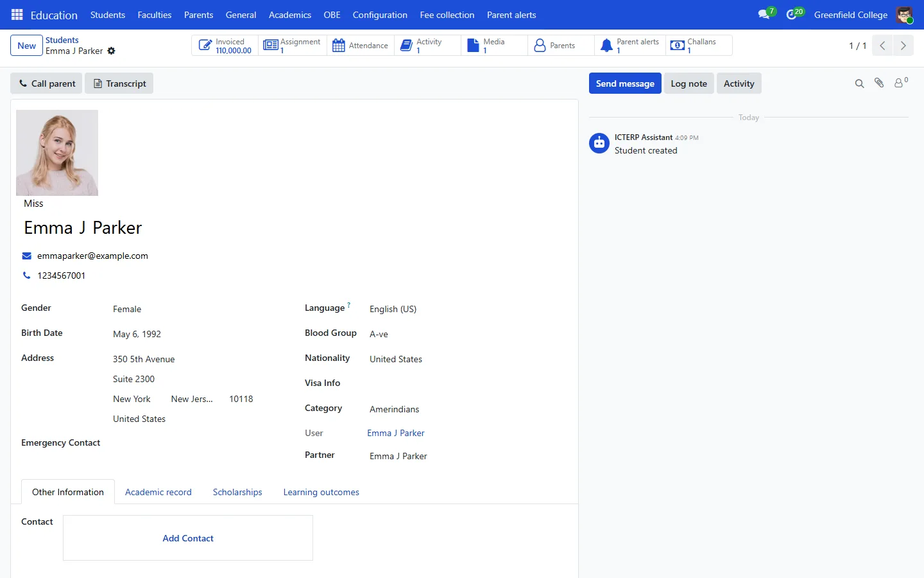
Task: Open the Fee collection menu
Action: click(447, 15)
